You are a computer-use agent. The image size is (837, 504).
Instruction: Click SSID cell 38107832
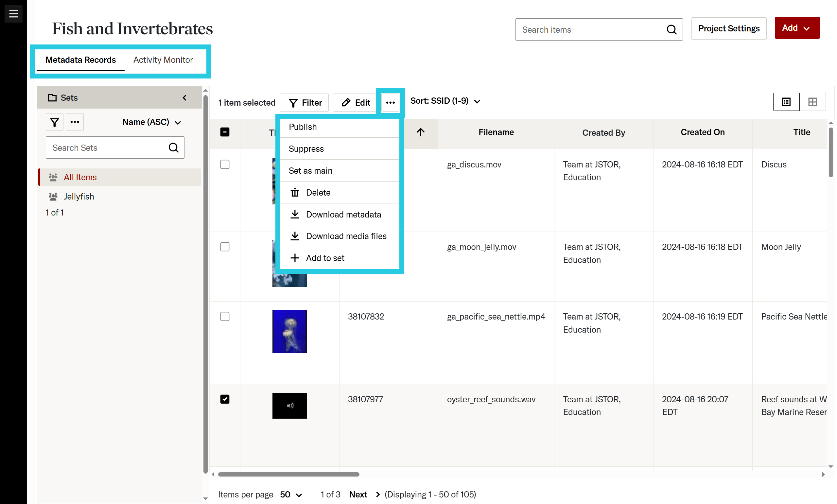[366, 317]
